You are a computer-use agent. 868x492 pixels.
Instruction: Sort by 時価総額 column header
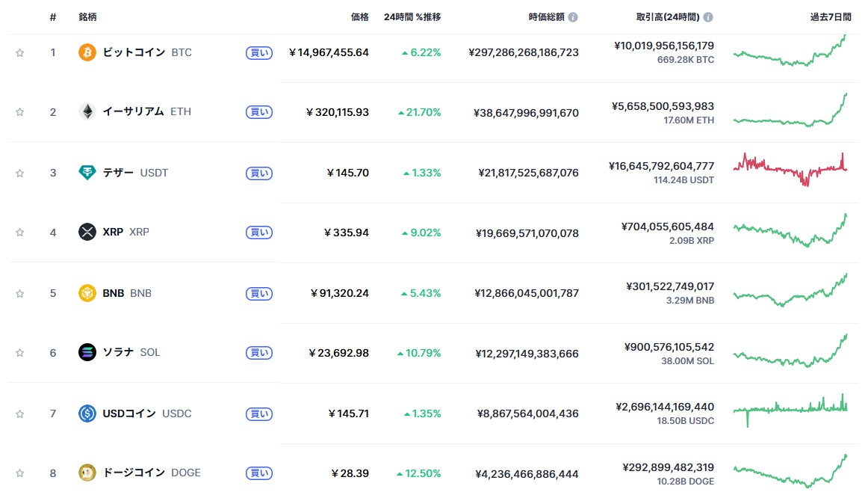point(546,17)
